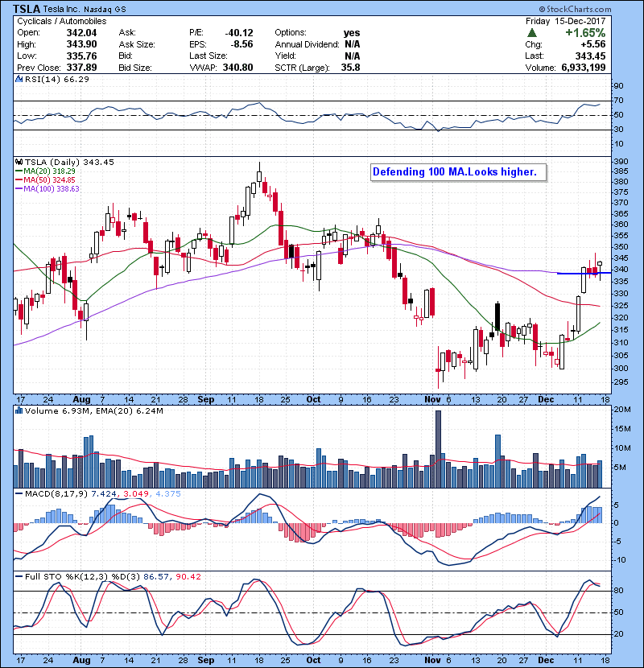Screen dimensions: 644x668
Task: Click the 70 level on RSI axis
Action: click(618, 101)
